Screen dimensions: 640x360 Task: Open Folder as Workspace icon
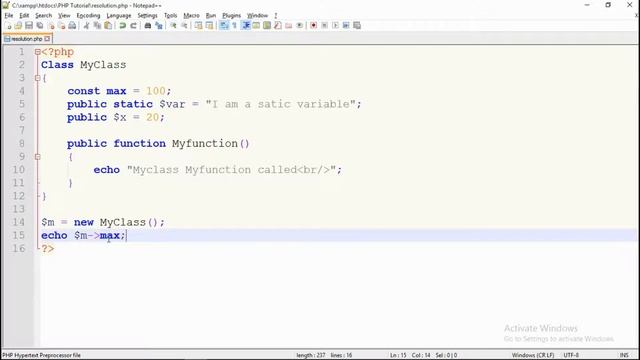(x=289, y=25)
